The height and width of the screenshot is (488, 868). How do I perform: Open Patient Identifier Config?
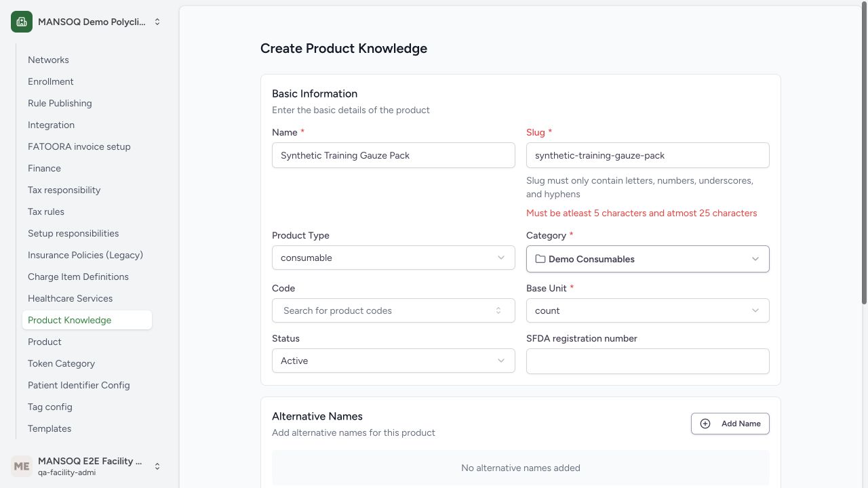[87, 385]
